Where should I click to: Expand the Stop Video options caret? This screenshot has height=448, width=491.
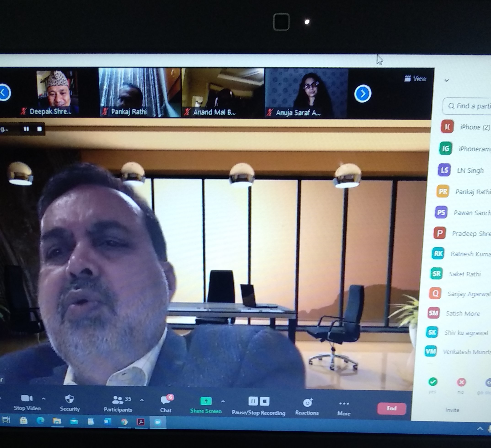44,399
